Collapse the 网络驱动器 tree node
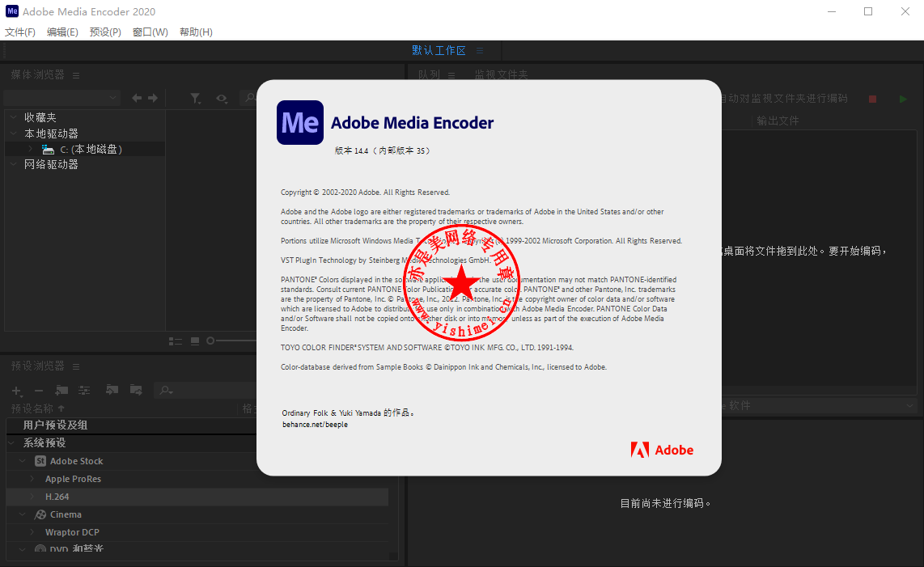The height and width of the screenshot is (567, 924). (14, 164)
